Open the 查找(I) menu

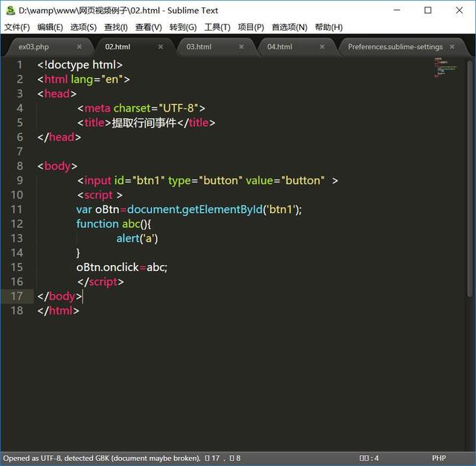click(116, 28)
